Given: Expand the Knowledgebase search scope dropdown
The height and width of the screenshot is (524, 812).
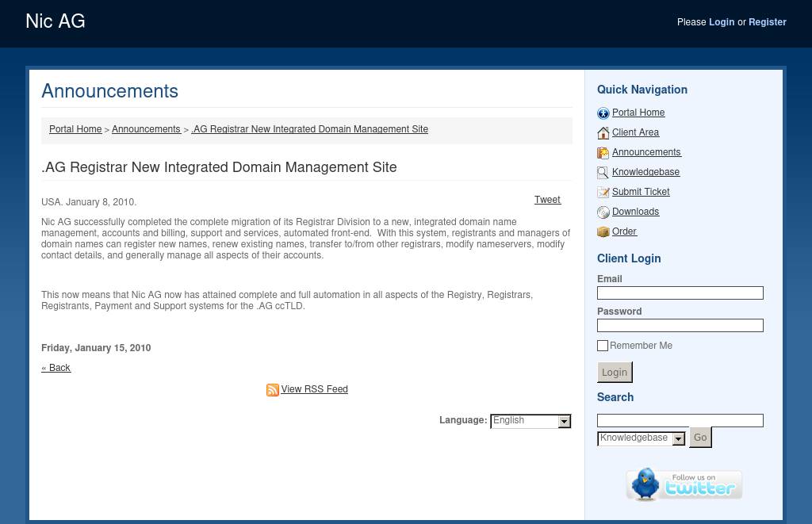Looking at the screenshot, I should click(x=641, y=438).
